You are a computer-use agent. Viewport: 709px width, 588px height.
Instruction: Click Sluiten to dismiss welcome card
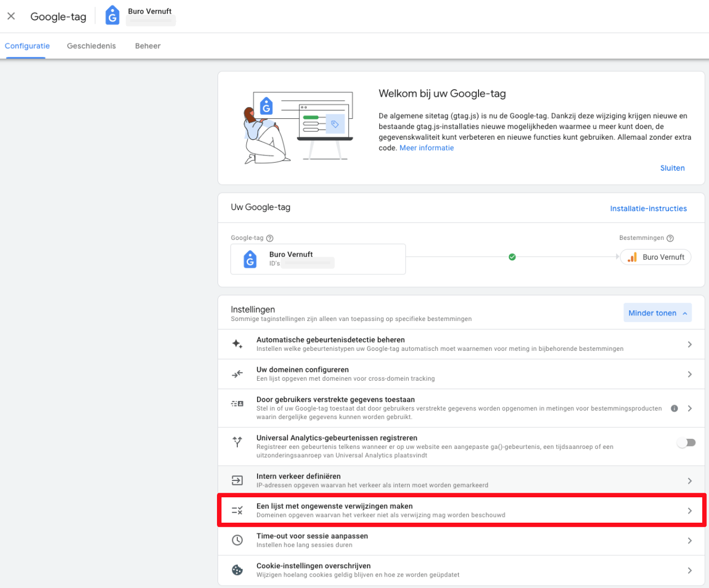point(672,168)
